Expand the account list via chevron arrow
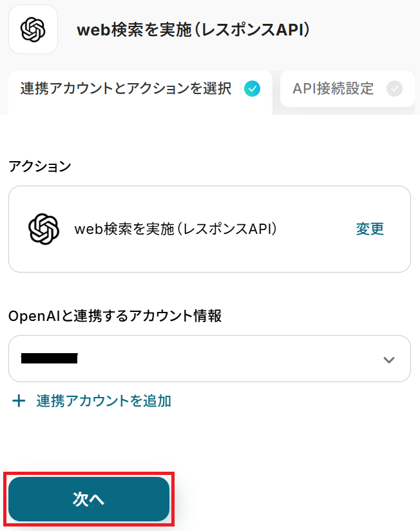 point(388,360)
